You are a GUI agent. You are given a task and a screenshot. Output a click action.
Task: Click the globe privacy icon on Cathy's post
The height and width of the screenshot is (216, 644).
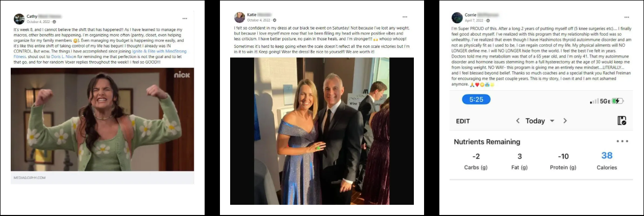click(x=54, y=22)
